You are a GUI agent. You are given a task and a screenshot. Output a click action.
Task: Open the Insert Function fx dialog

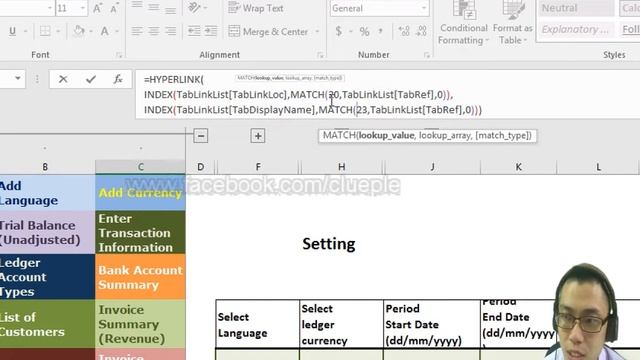pos(118,79)
